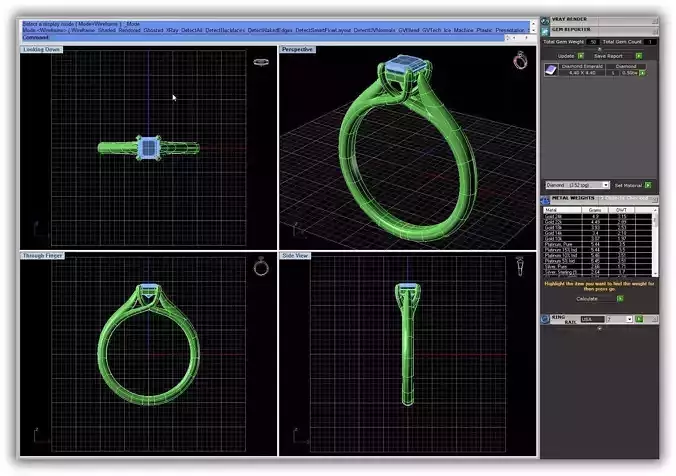Viewport: 676px width, 476px height.
Task: Click ring icon in Looking Down viewport
Action: coord(261,62)
